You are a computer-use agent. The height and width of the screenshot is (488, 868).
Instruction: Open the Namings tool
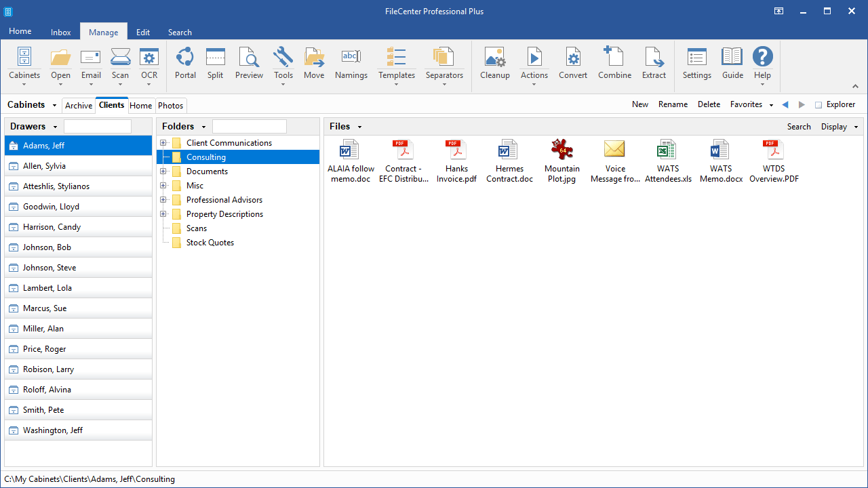point(351,64)
